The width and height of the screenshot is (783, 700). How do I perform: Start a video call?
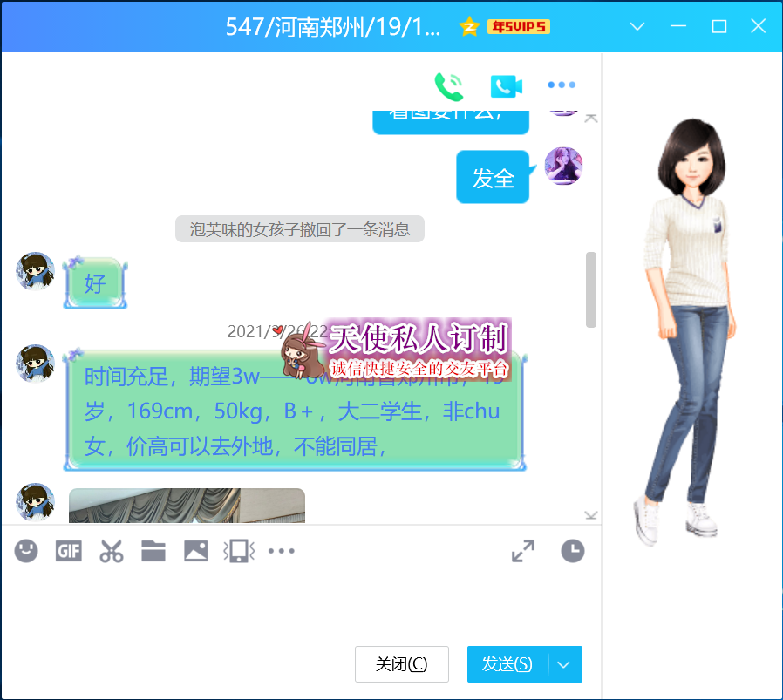tap(506, 85)
